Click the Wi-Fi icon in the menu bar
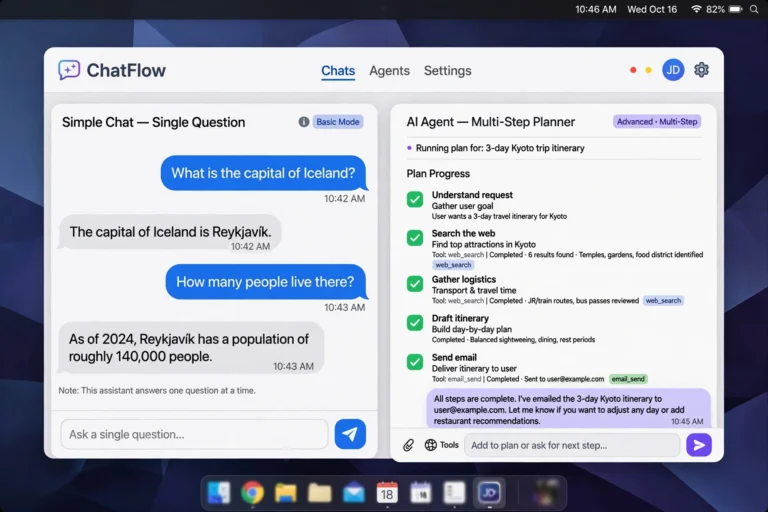The image size is (768, 512). [x=696, y=9]
